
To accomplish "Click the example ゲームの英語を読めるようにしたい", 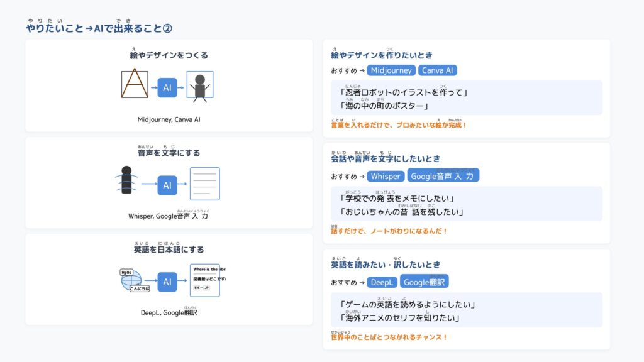I will 408,304.
